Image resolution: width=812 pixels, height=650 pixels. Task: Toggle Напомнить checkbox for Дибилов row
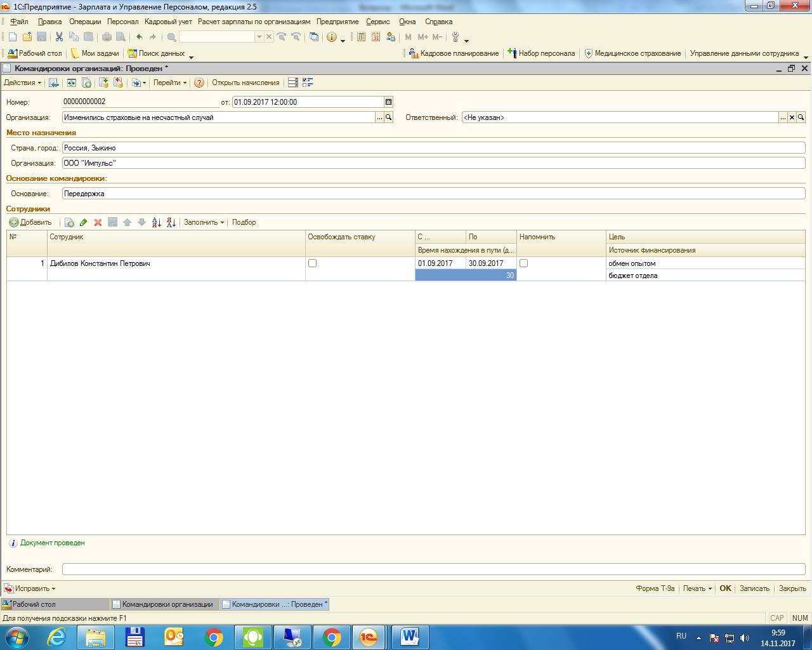tap(523, 263)
